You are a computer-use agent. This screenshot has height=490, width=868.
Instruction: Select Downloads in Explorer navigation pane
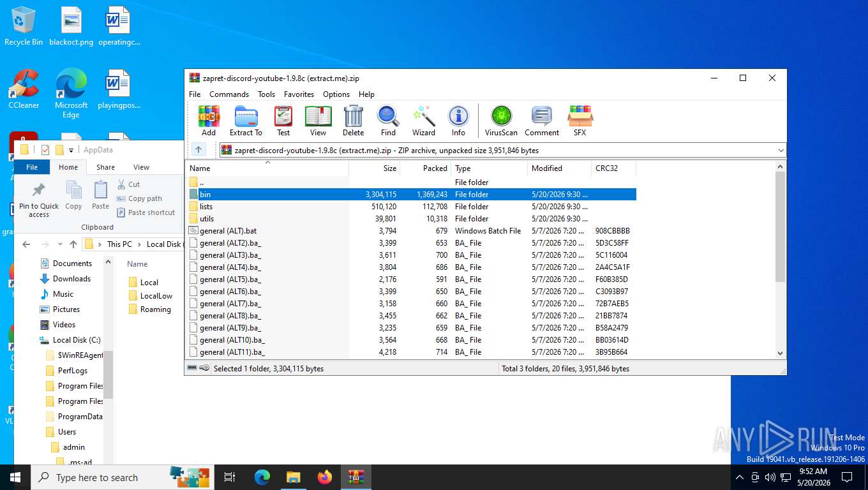click(65, 279)
